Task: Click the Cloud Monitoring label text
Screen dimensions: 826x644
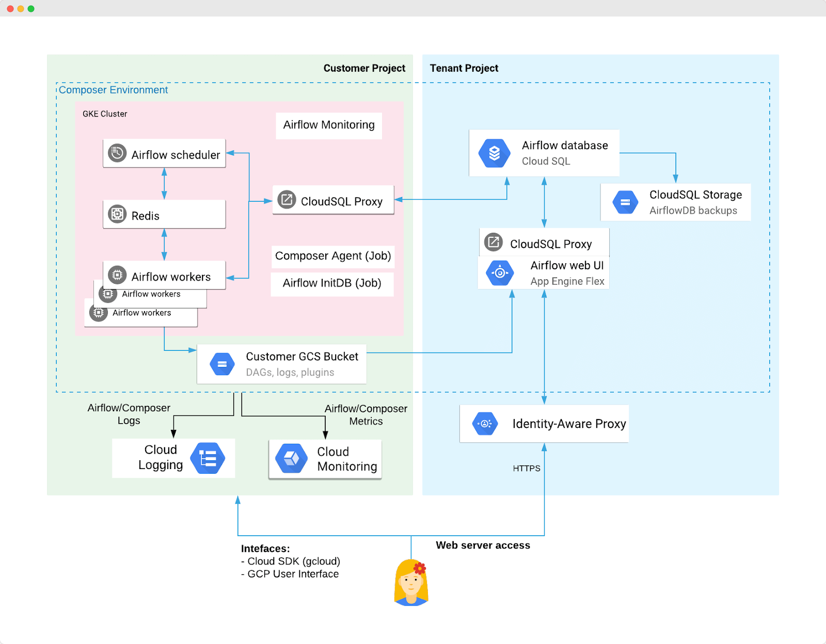Action: (x=347, y=459)
